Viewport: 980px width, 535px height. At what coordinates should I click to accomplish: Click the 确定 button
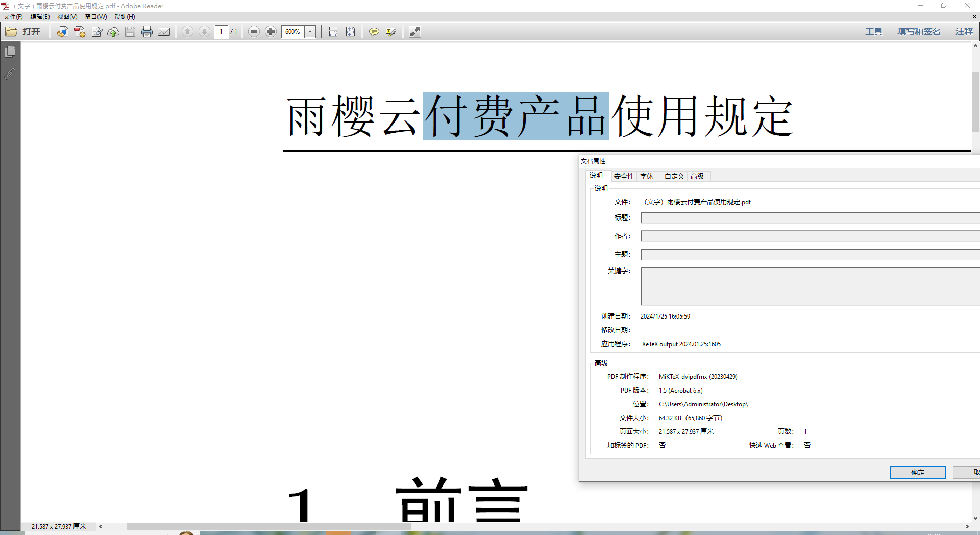point(918,472)
